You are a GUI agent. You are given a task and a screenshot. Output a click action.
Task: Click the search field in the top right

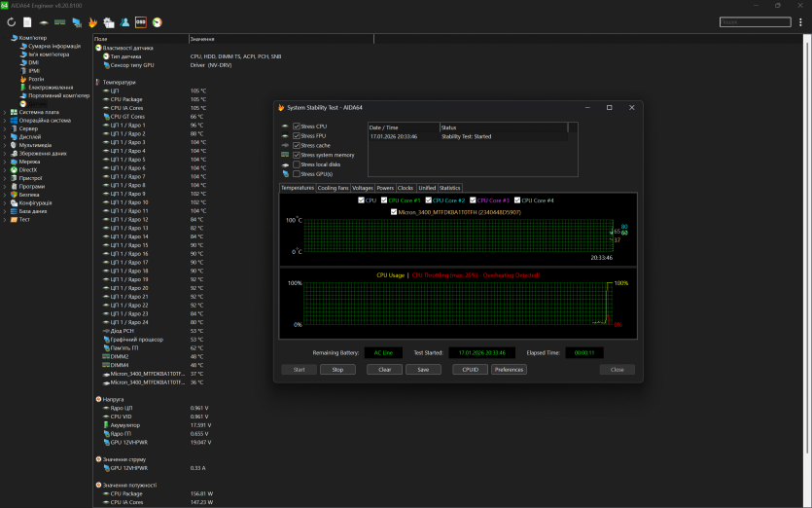click(x=754, y=21)
